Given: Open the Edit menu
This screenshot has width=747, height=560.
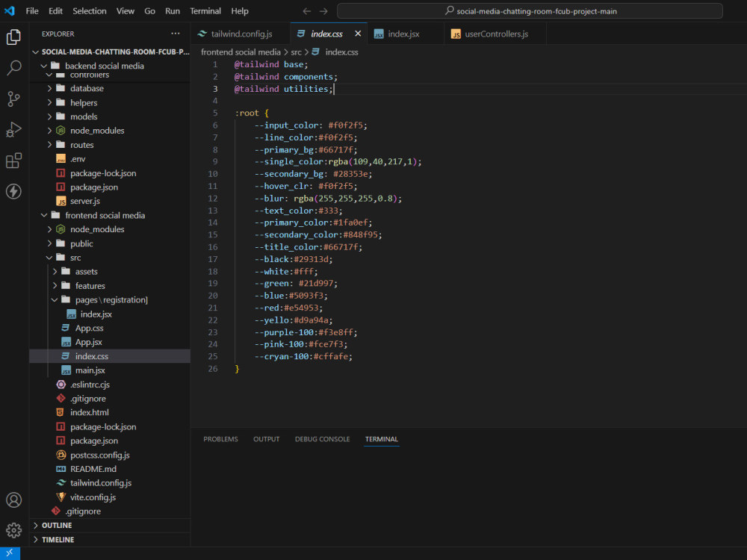Looking at the screenshot, I should coord(55,11).
